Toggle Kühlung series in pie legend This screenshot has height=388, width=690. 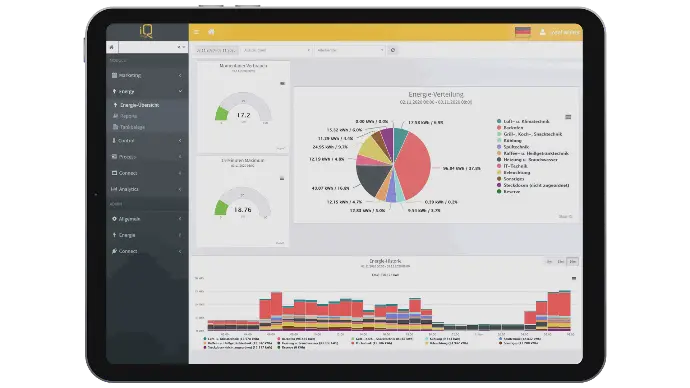point(509,140)
